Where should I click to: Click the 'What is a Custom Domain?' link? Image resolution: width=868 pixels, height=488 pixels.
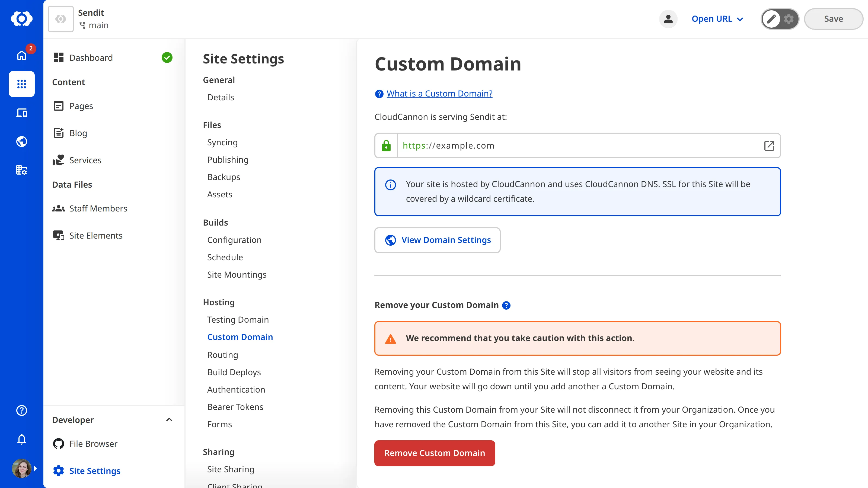(x=439, y=94)
